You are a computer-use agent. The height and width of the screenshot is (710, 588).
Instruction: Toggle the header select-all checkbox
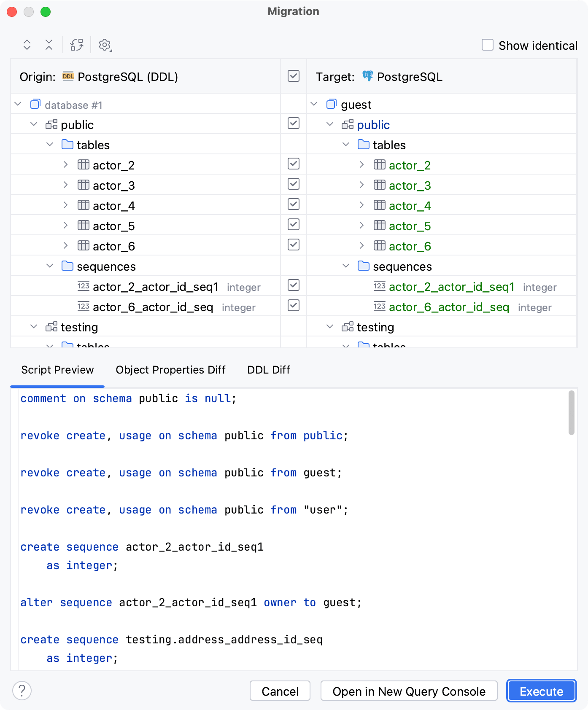pyautogui.click(x=294, y=76)
